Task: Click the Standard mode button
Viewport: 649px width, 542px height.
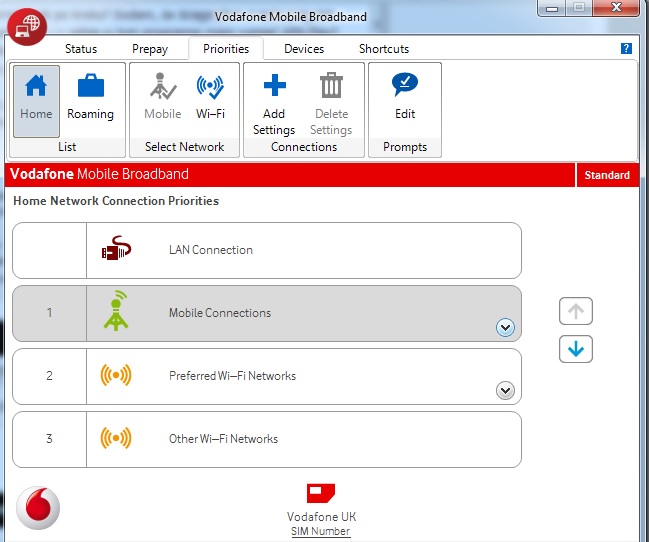Action: (607, 175)
